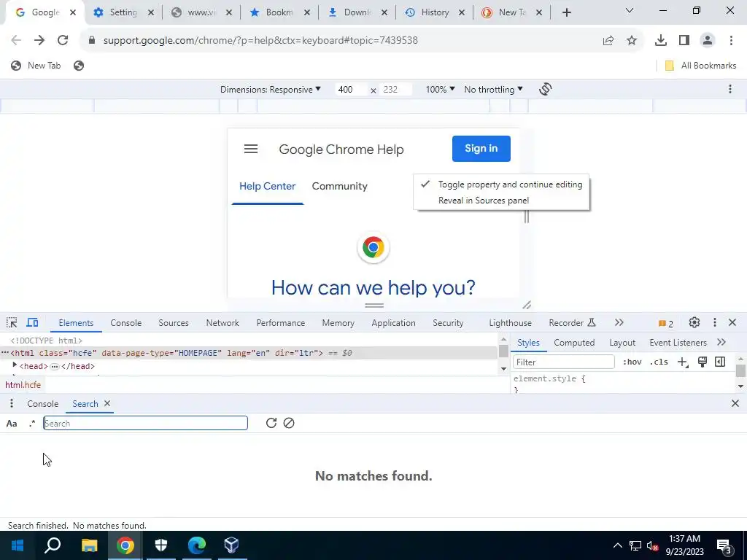Open a new tab with plus button
Viewport: 747px width, 560px height.
click(566, 12)
